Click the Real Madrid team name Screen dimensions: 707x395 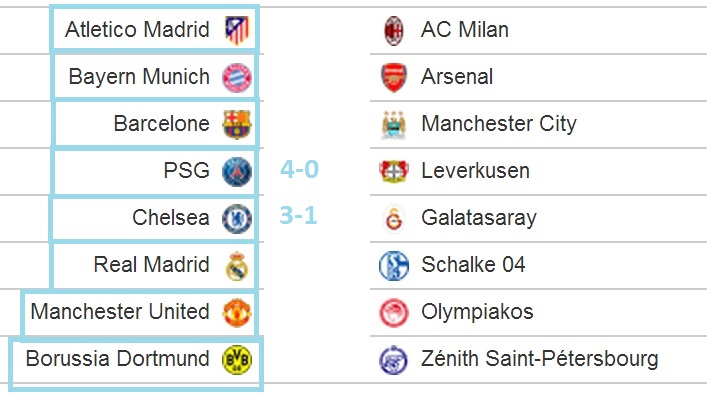click(x=152, y=264)
